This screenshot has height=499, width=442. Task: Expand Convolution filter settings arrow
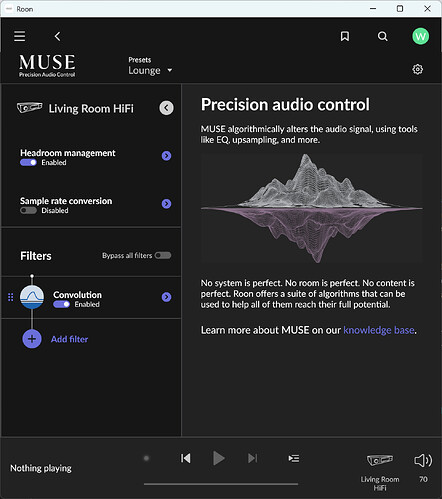[x=166, y=297]
